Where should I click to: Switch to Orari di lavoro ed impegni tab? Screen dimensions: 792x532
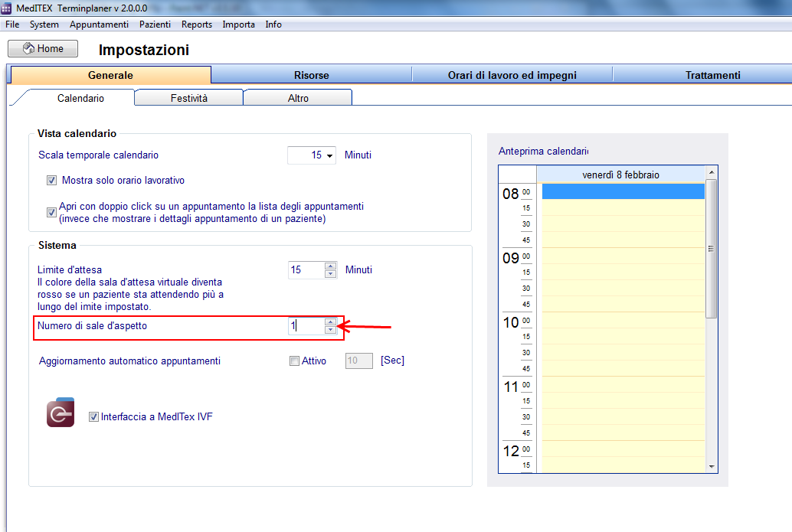click(x=512, y=75)
